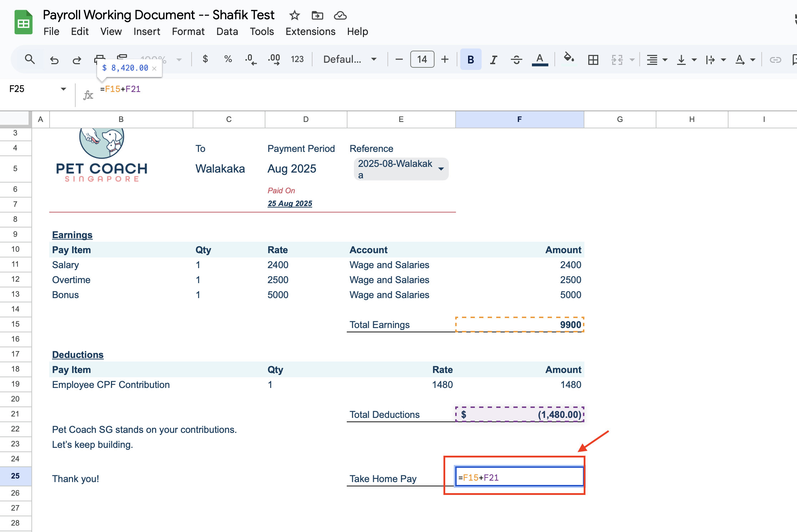Select column F header
Image resolution: width=797 pixels, height=532 pixels.
[519, 119]
